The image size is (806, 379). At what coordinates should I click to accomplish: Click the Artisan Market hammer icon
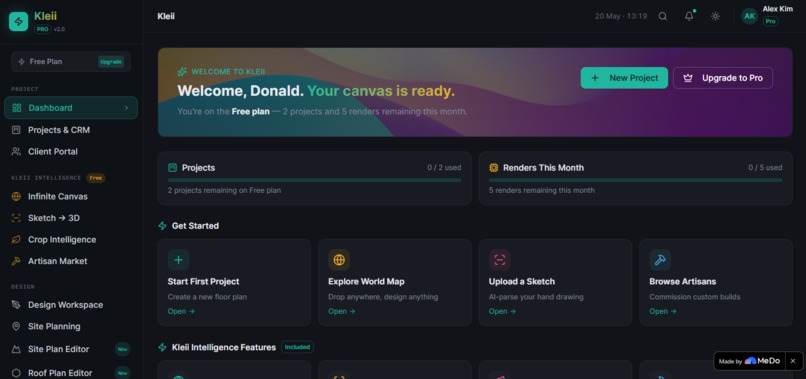[x=16, y=261]
